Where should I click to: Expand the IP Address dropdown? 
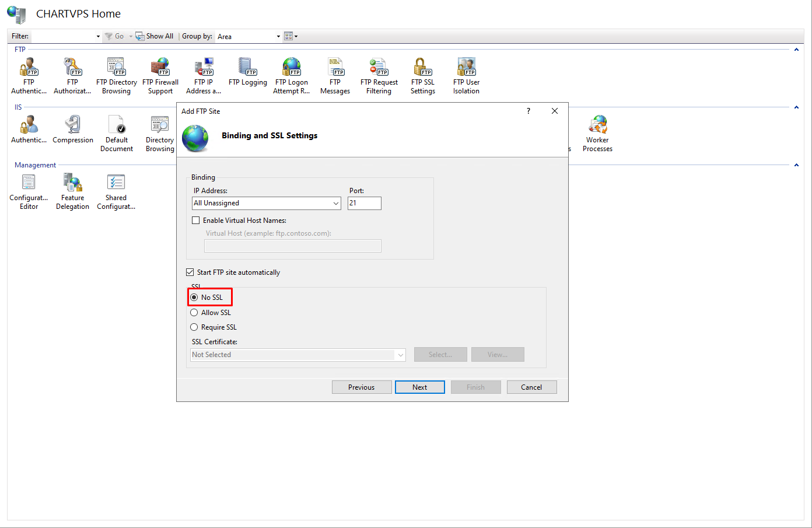click(x=336, y=203)
